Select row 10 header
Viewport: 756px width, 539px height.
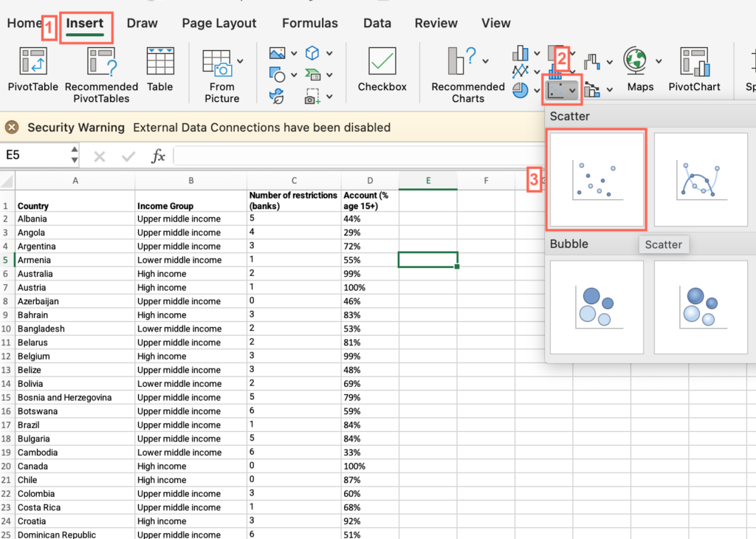tap(7, 329)
